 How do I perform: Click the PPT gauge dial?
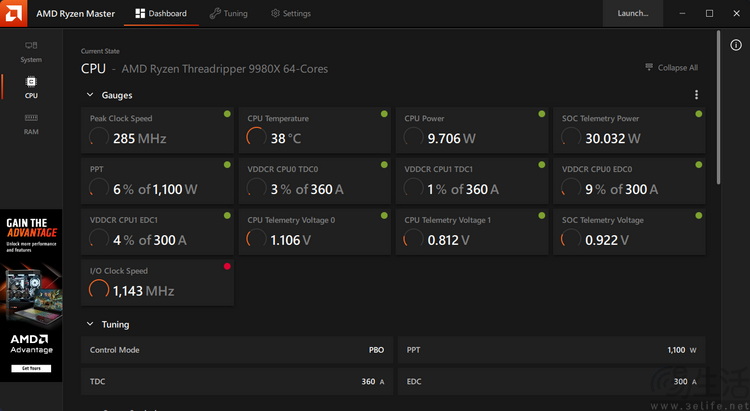[x=99, y=188]
